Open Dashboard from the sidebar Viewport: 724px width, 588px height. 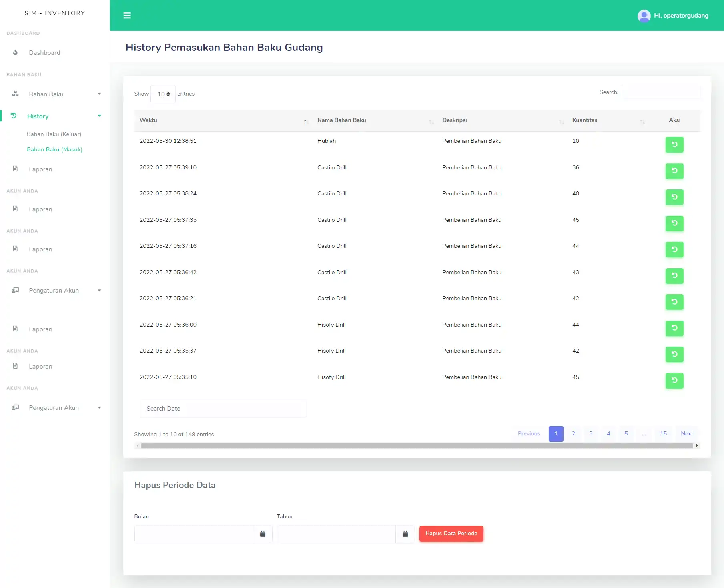[x=44, y=53]
